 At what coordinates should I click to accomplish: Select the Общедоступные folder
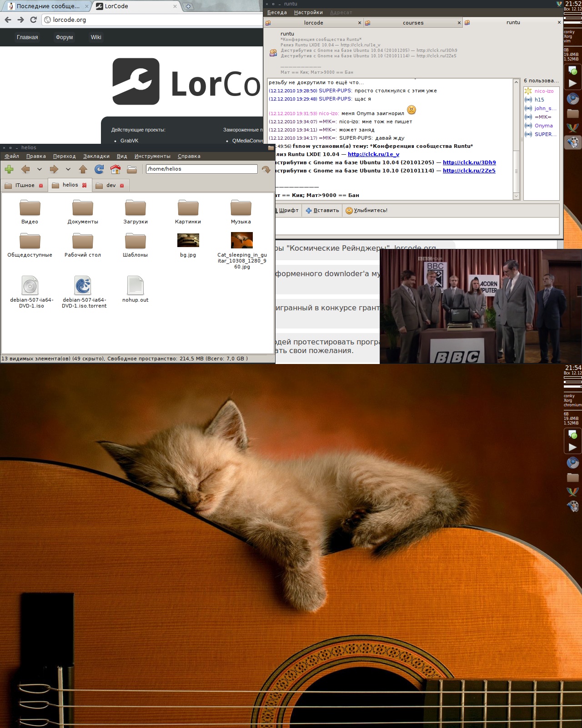30,245
